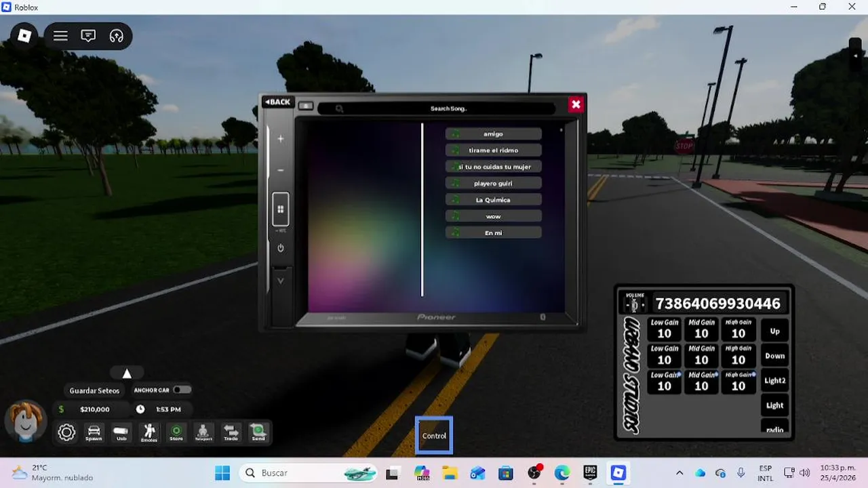The height and width of the screenshot is (488, 868).
Task: Play the song 'En mi'
Action: pos(494,232)
